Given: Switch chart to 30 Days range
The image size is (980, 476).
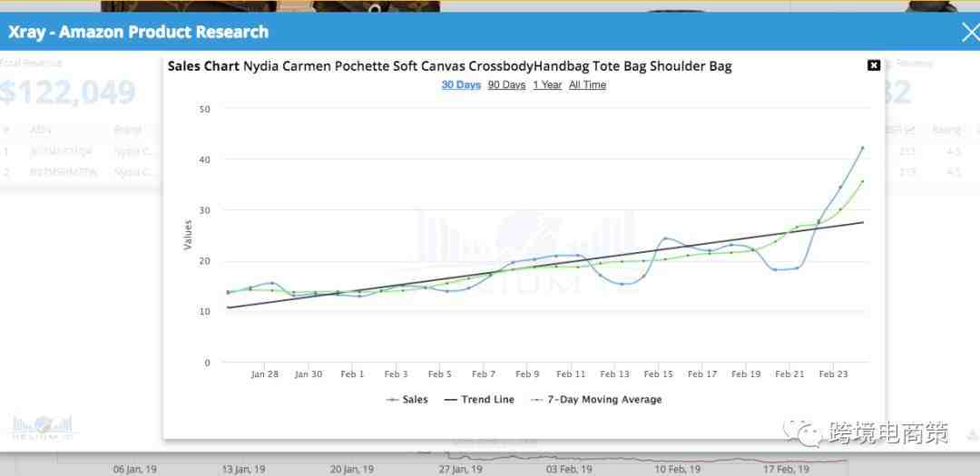Looking at the screenshot, I should (x=461, y=85).
